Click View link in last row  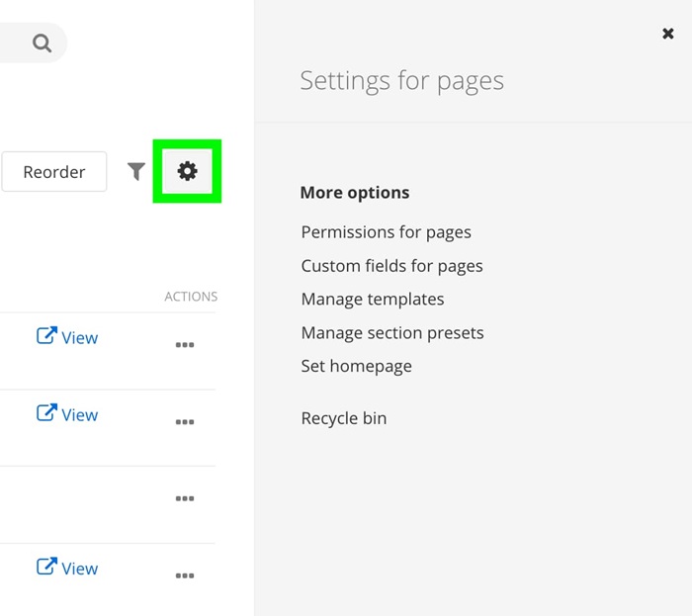[67, 568]
